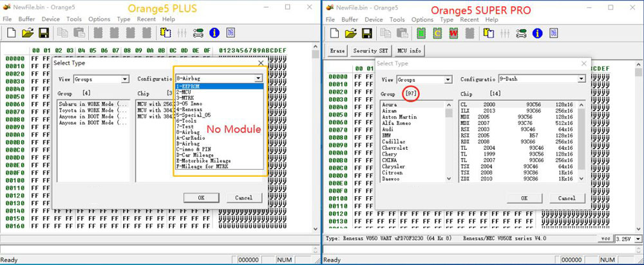Create a new file in the left window toolbar

(x=12, y=32)
